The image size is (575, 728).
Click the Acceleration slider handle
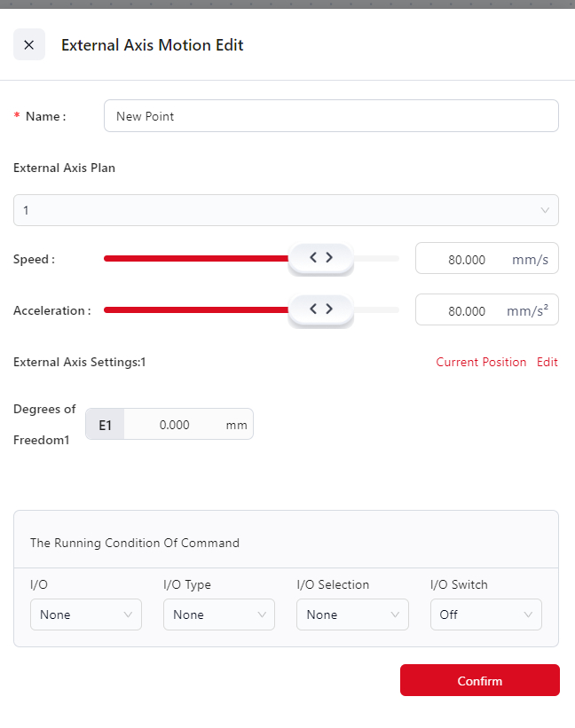320,309
